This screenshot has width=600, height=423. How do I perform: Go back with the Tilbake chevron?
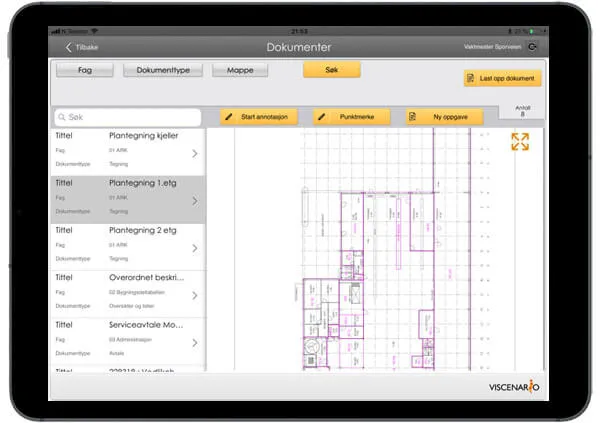point(68,47)
